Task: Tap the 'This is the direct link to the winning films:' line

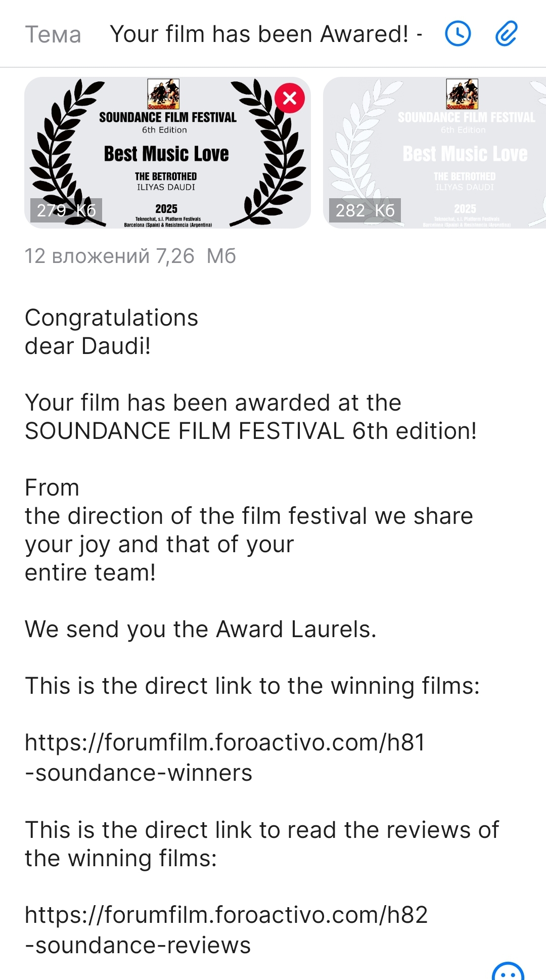Action: point(252,686)
